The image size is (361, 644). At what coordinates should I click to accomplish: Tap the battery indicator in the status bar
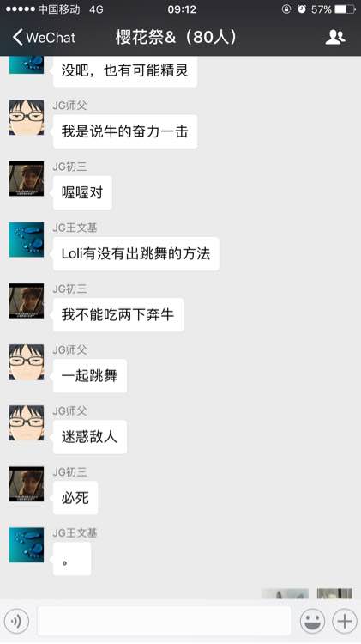point(345,9)
